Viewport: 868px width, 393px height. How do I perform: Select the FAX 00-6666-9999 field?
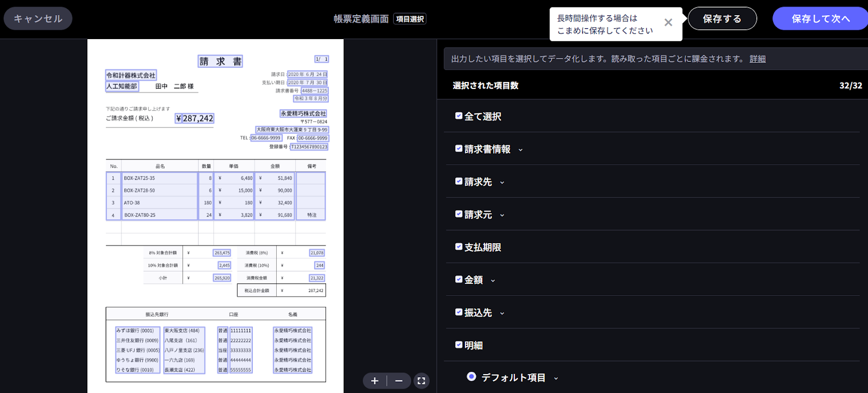(312, 138)
